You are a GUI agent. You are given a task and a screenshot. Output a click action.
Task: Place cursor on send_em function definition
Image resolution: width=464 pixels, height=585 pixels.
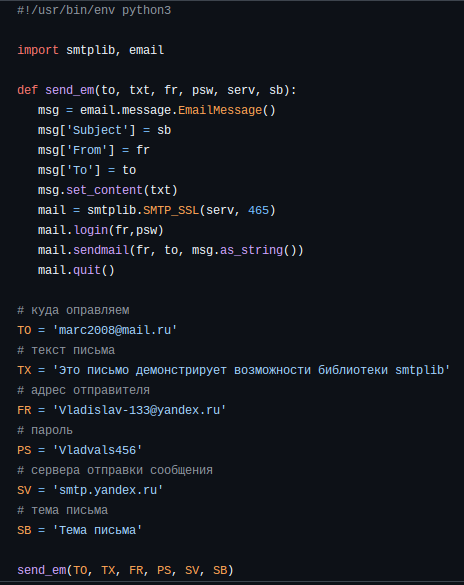(70, 90)
